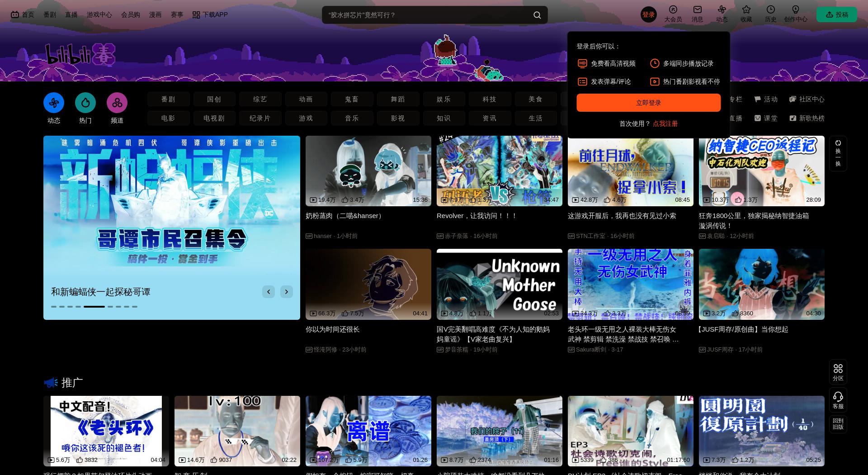Open 中文配音 老头环 thumbnail
This screenshot has height=475, width=868.
point(106,431)
